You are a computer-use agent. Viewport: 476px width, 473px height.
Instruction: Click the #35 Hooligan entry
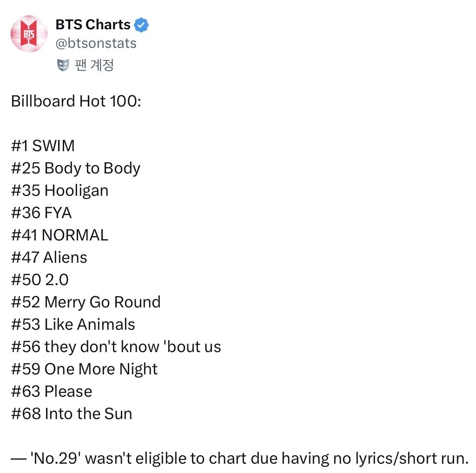59,190
